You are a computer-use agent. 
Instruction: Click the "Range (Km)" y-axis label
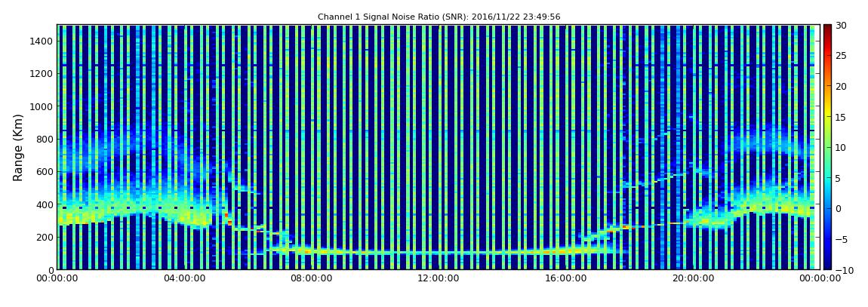click(x=17, y=147)
